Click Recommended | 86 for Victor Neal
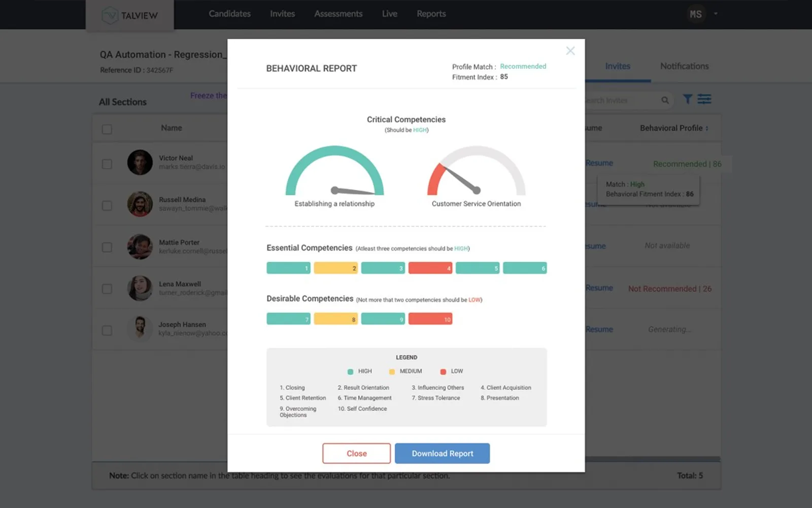The width and height of the screenshot is (812, 508). click(687, 164)
